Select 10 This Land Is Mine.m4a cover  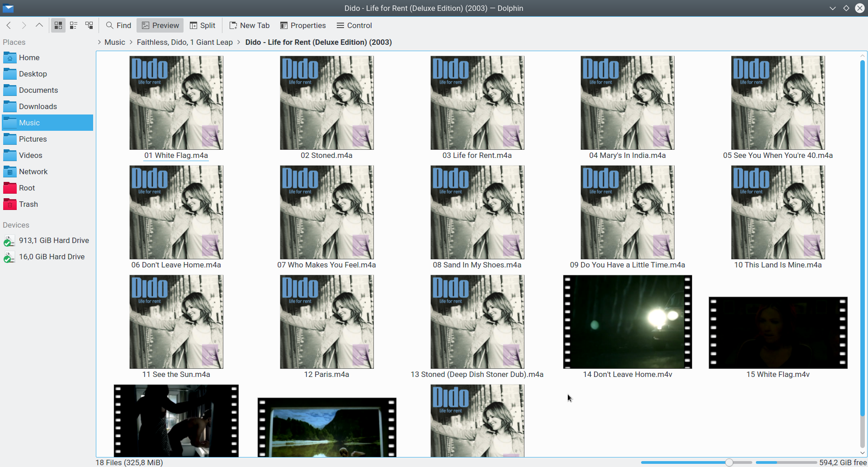778,212
